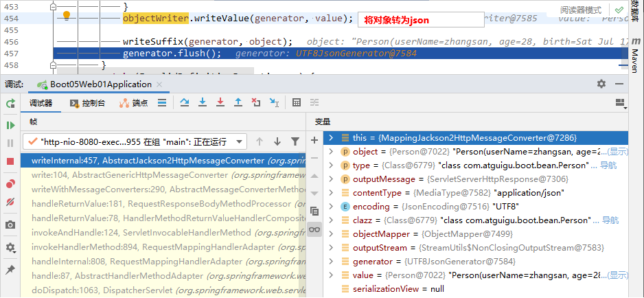The image size is (644, 298).
Task: Switch to the 端点 tab
Action: [x=133, y=103]
